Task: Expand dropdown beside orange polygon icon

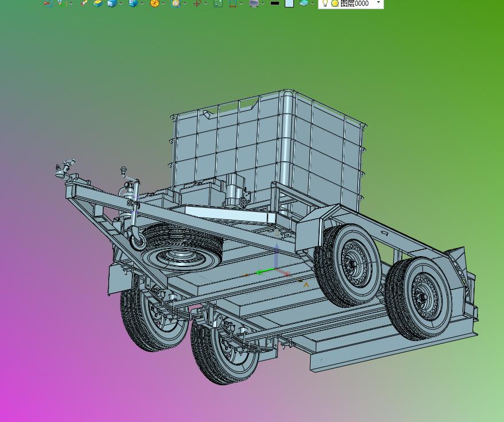Action: 163,3
